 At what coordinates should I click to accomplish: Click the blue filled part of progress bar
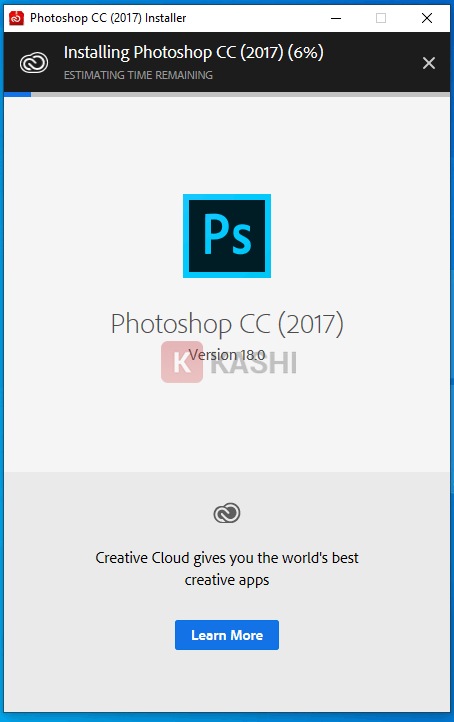17,94
